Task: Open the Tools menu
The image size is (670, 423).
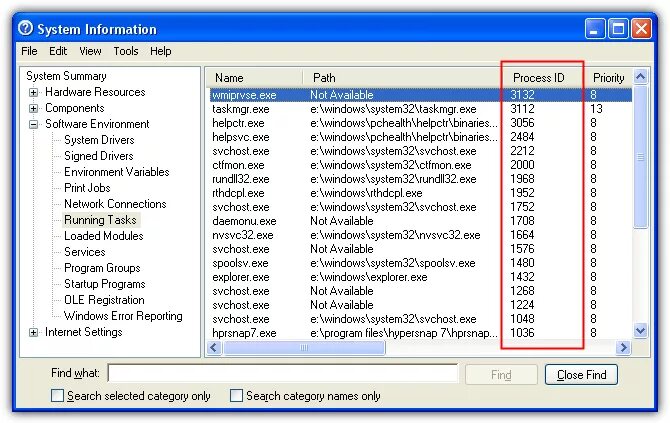Action: 126,51
